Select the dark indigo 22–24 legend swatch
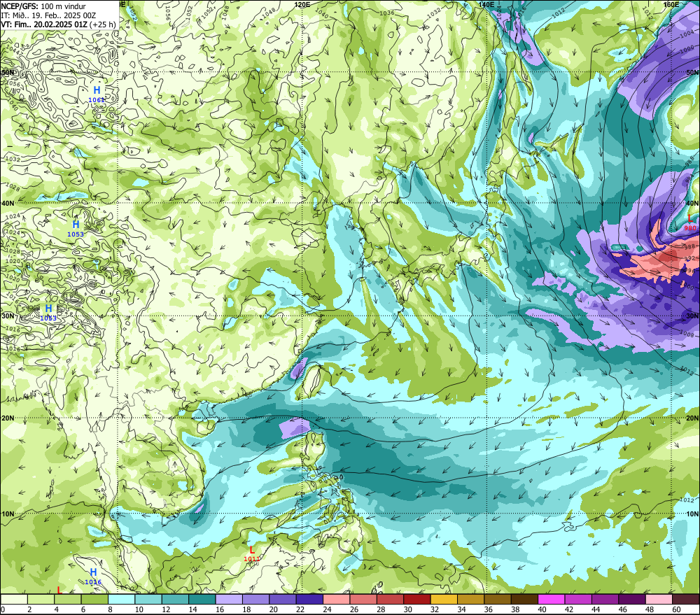The image size is (700, 615). (309, 599)
